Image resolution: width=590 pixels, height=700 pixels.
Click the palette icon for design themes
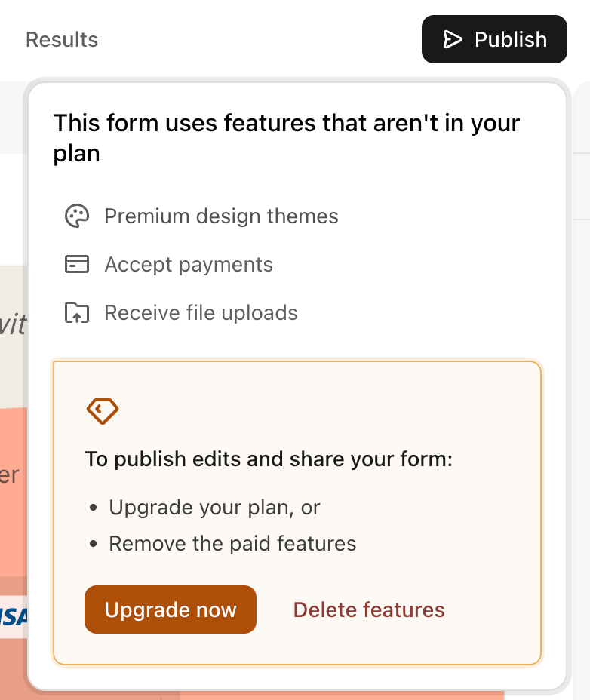tap(77, 216)
